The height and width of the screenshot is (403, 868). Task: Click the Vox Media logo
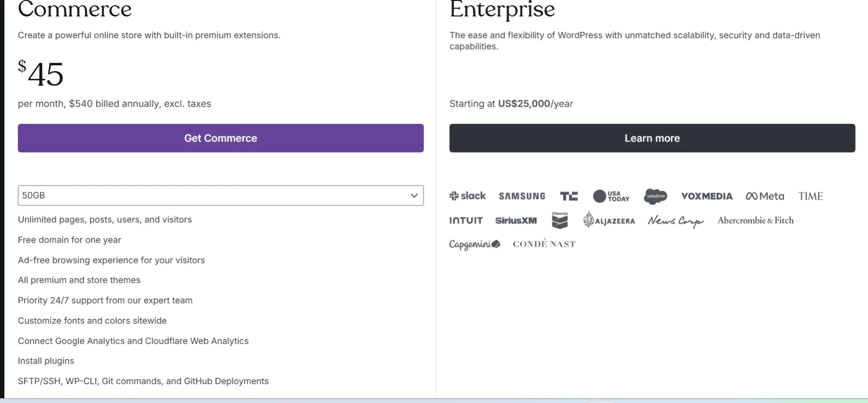tap(706, 196)
